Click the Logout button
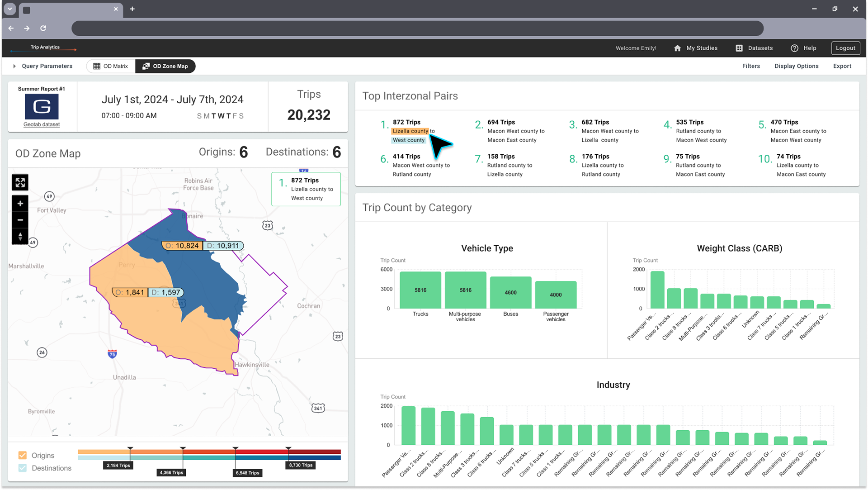The height and width of the screenshot is (490, 868). [845, 48]
